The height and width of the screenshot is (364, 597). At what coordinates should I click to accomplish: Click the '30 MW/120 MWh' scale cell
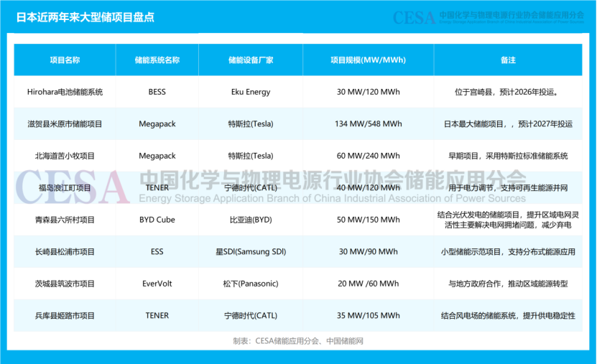click(x=368, y=92)
